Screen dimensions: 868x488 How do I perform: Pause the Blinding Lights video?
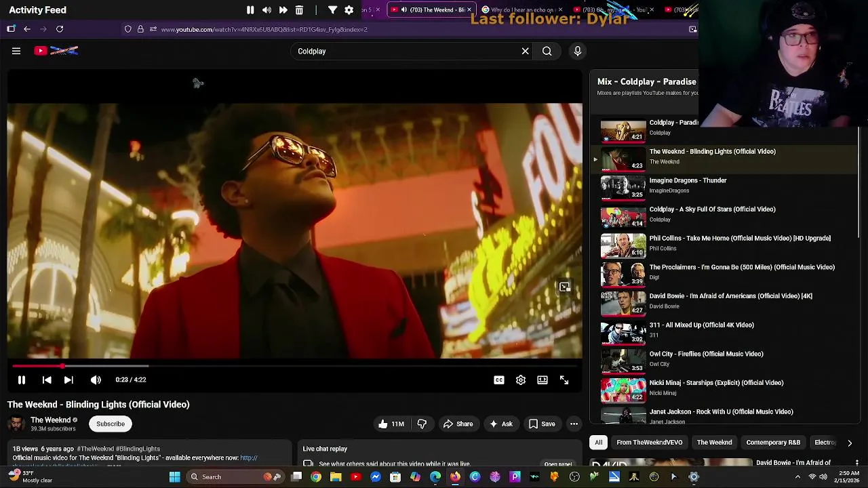[x=21, y=380]
